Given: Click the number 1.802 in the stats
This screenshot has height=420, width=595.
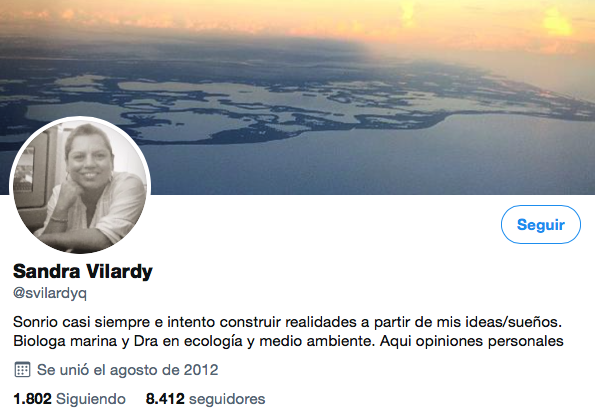Looking at the screenshot, I should (x=32, y=399).
